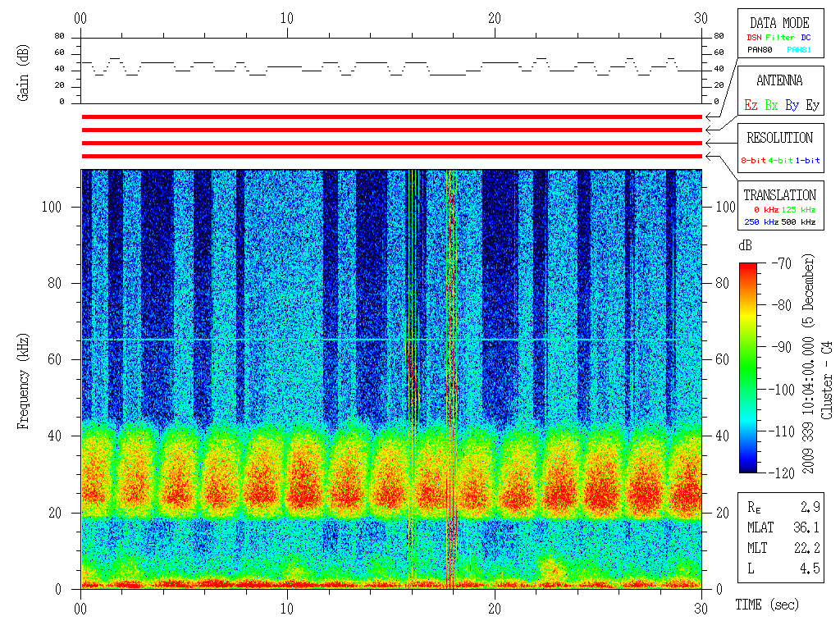840x630 pixels.
Task: Click the -100 value on the color scale
Action: tap(783, 390)
